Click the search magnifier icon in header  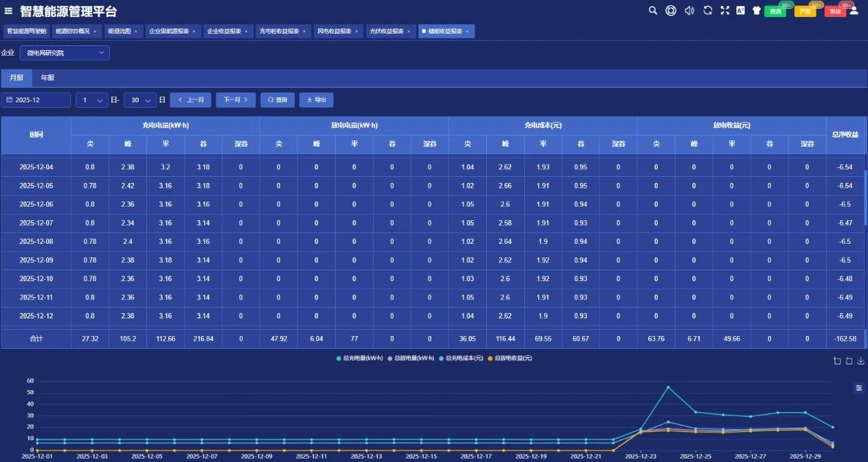point(653,10)
